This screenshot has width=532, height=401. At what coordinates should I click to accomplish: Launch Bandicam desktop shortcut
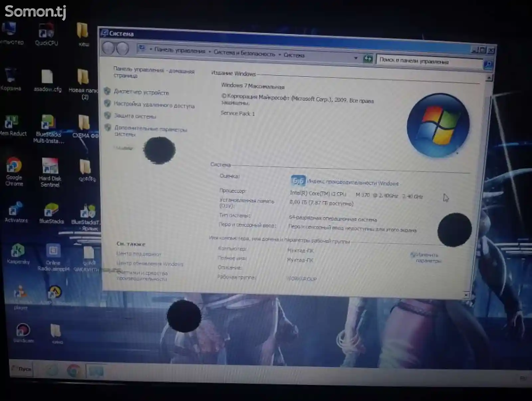(x=23, y=333)
